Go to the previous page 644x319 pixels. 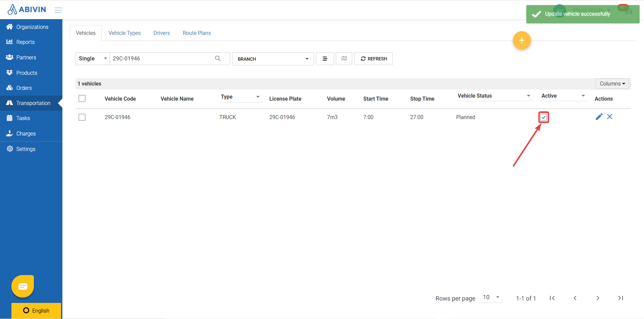pos(575,298)
